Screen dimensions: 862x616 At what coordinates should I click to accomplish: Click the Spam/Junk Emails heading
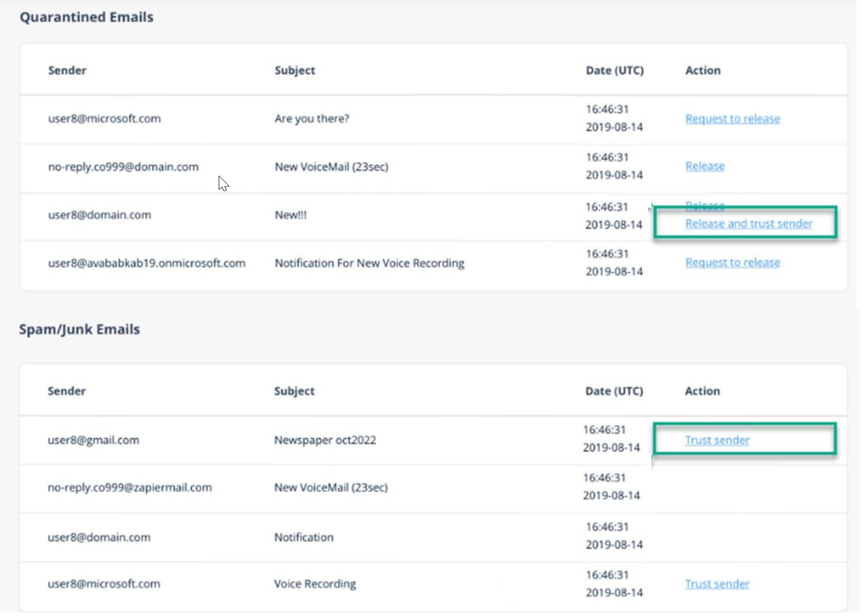80,330
